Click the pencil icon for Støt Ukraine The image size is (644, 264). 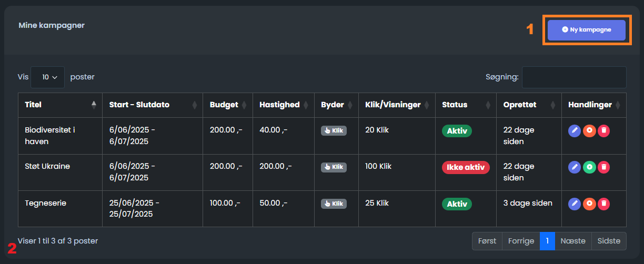575,167
